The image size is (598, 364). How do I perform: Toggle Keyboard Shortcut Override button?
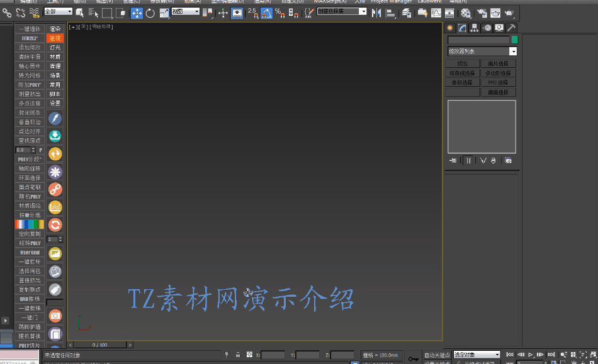coord(237,13)
